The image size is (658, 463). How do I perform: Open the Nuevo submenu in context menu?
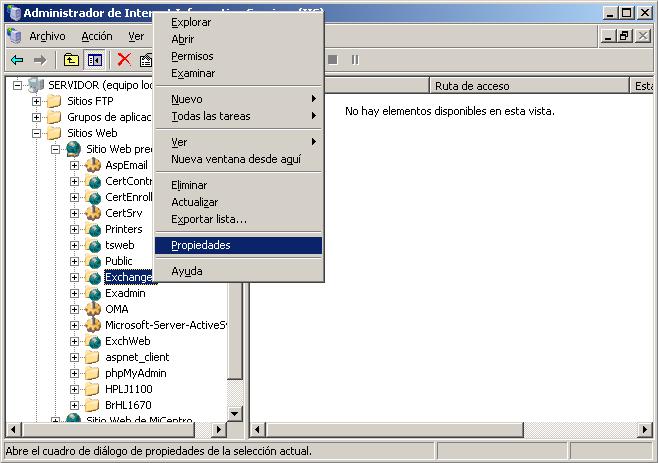coord(187,99)
